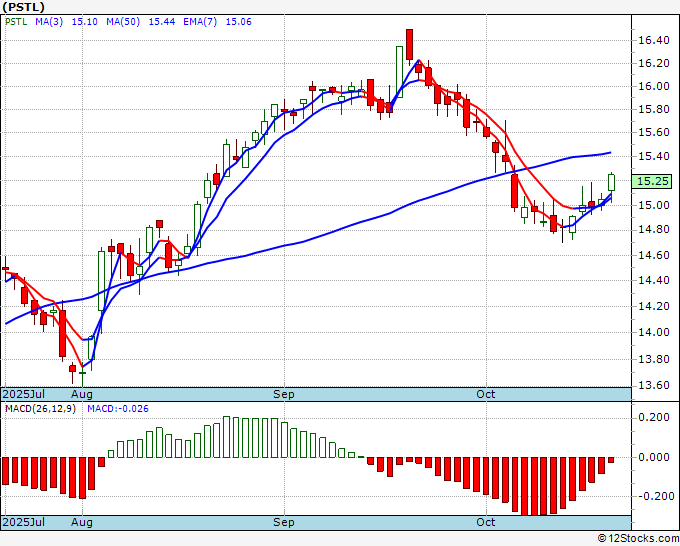Click the 16.20 price axis label
Screen dimensions: 680x546
pyautogui.click(x=654, y=64)
